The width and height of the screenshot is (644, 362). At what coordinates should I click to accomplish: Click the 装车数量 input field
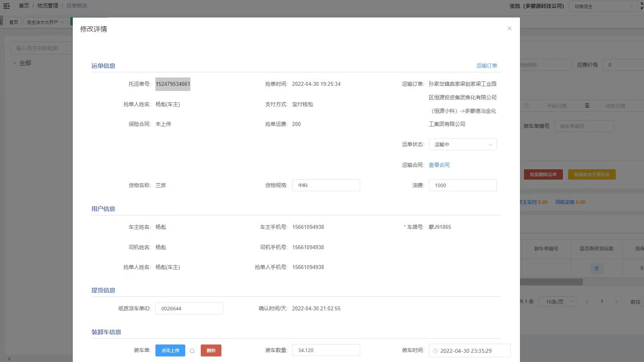point(326,350)
